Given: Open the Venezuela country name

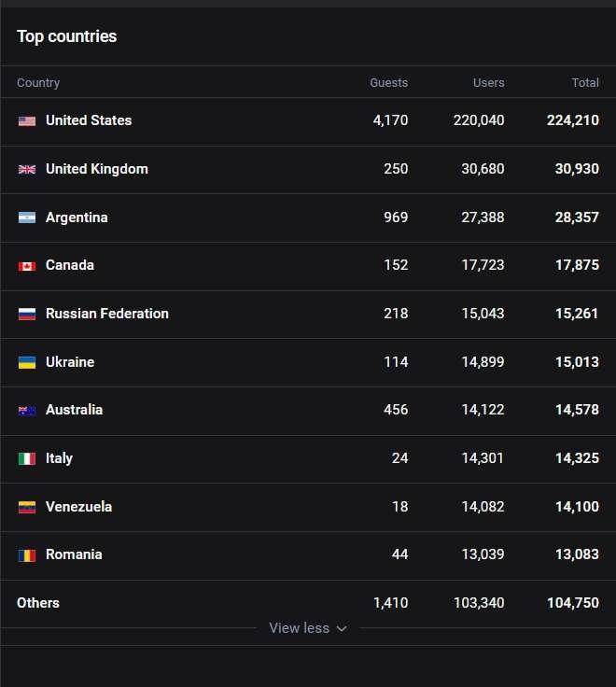Looking at the screenshot, I should coord(78,507).
